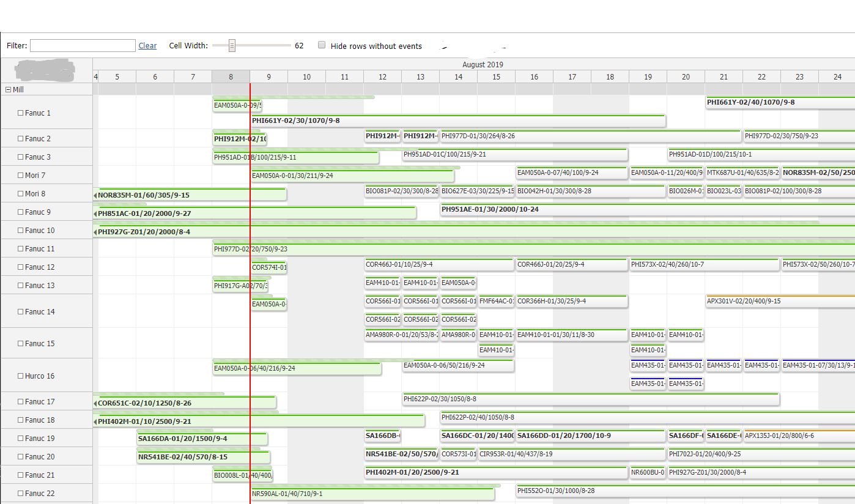Open event EAM050A-0-01/30/211/9-24 on Mori 7
The height and width of the screenshot is (504, 855).
coord(352,176)
